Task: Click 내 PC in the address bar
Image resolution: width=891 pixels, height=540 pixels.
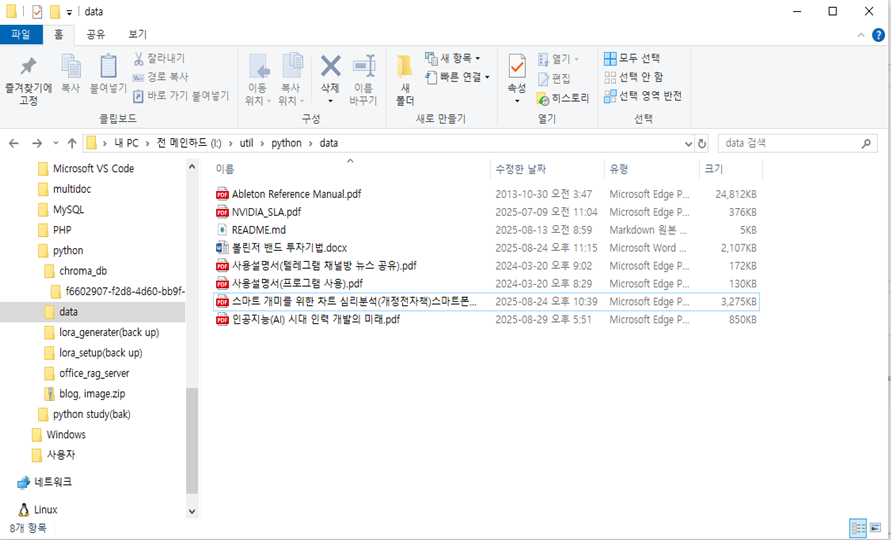Action: pyautogui.click(x=126, y=143)
